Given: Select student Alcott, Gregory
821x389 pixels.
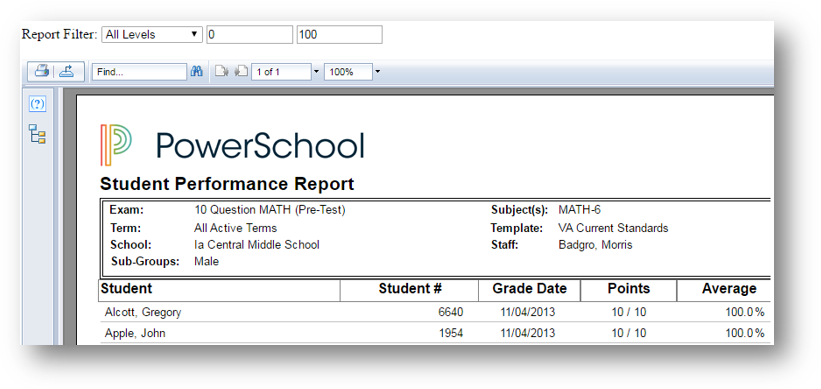Looking at the screenshot, I should (x=143, y=313).
